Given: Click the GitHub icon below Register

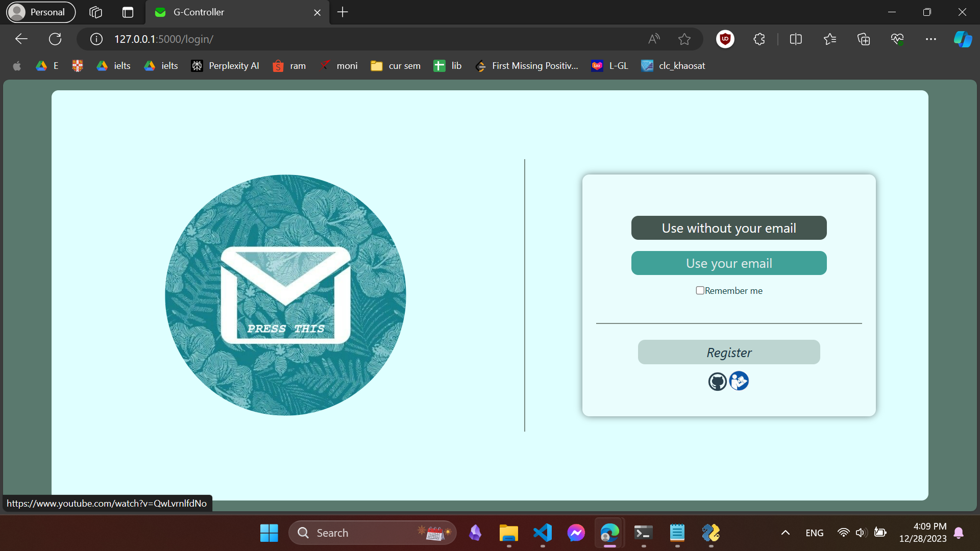Looking at the screenshot, I should click(x=717, y=381).
